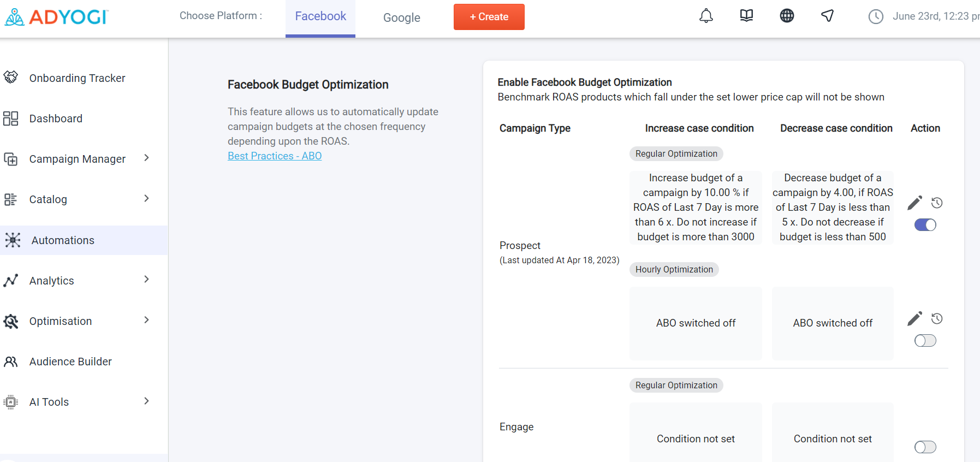Switch to Google platform tab
This screenshot has width=980, height=462.
(x=402, y=17)
